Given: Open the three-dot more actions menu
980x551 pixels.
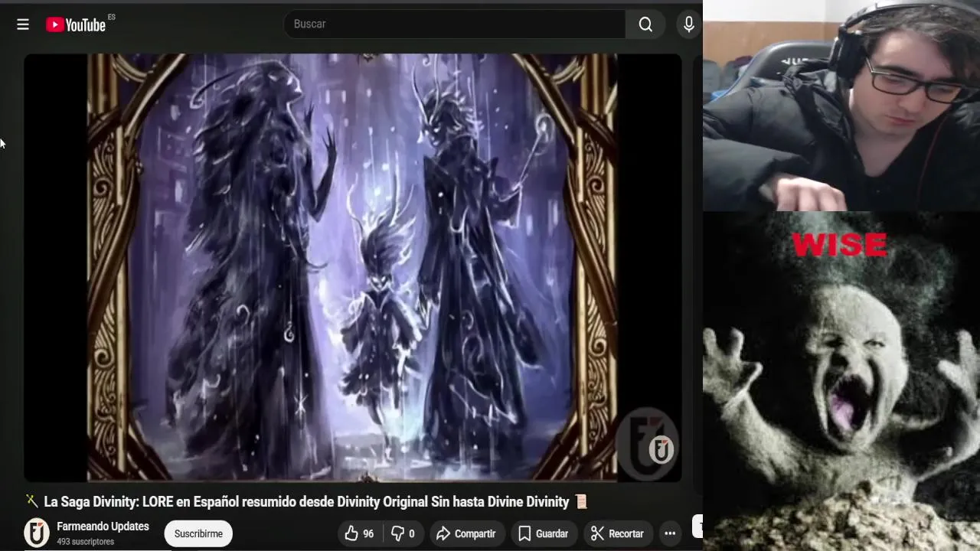Looking at the screenshot, I should pyautogui.click(x=670, y=533).
